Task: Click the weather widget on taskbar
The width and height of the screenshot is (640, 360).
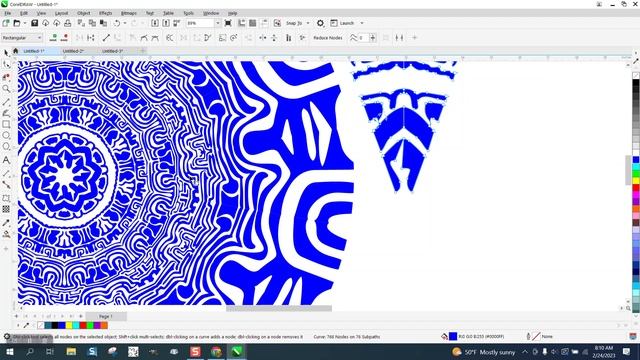Action: (484, 352)
